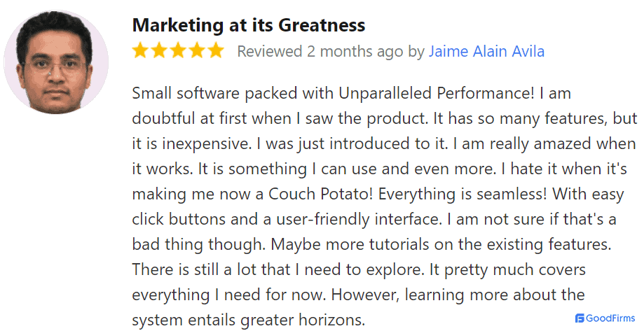
Task: Click the 'Marketing at its Greatness' review title
Action: [x=249, y=25]
